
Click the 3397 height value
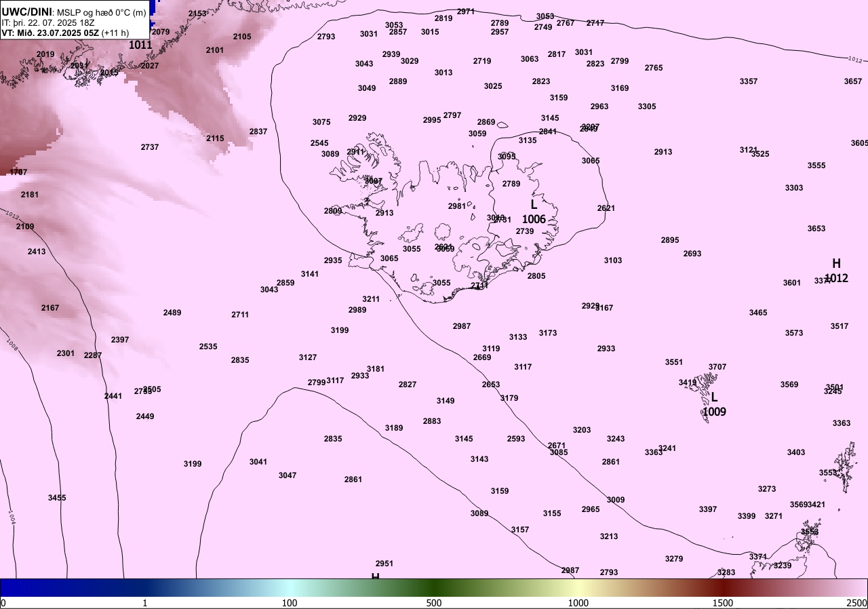tap(708, 509)
